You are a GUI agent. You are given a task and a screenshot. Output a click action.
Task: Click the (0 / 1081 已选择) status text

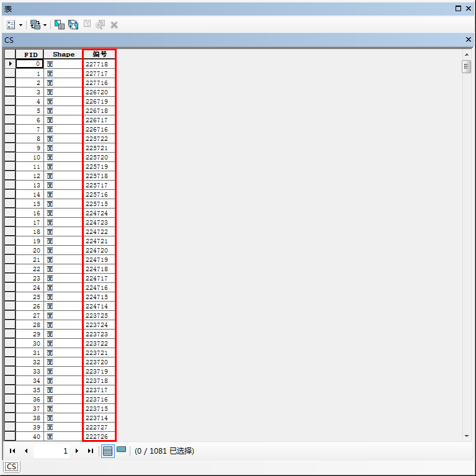pos(164,451)
